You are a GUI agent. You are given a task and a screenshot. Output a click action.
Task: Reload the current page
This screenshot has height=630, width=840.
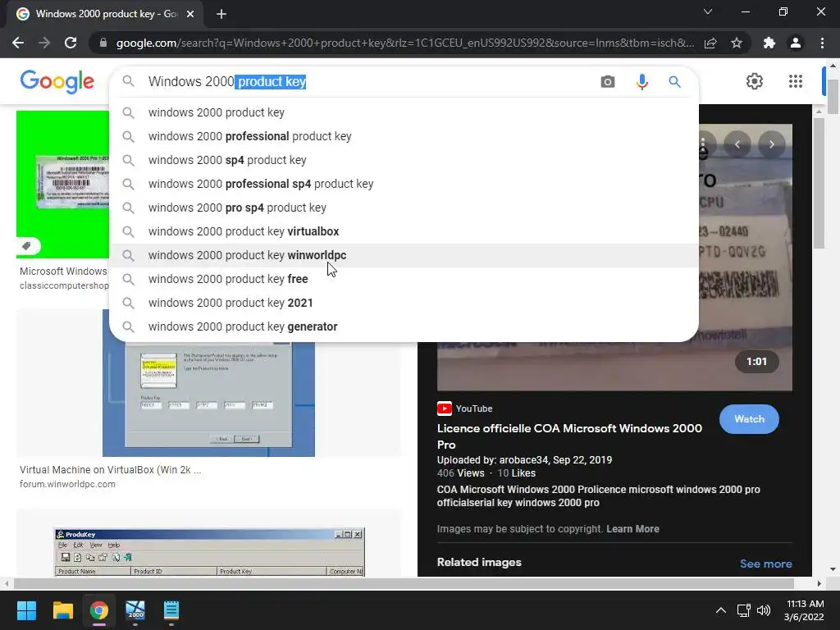point(71,43)
